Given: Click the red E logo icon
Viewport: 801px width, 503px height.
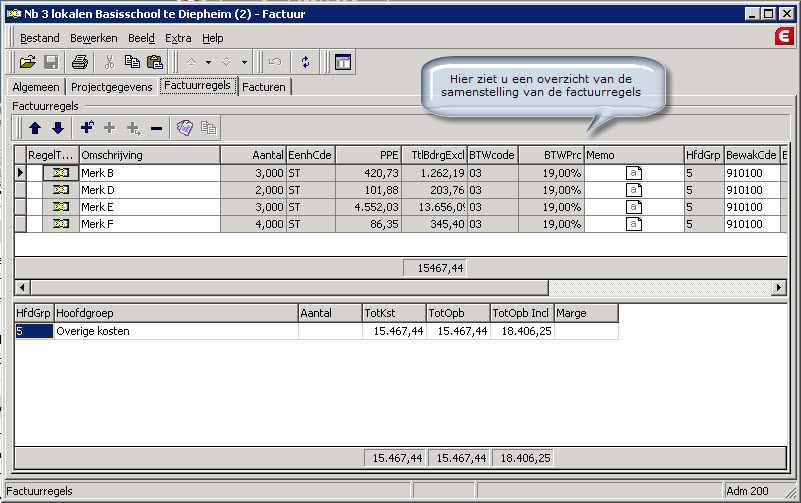Looking at the screenshot, I should 784,37.
